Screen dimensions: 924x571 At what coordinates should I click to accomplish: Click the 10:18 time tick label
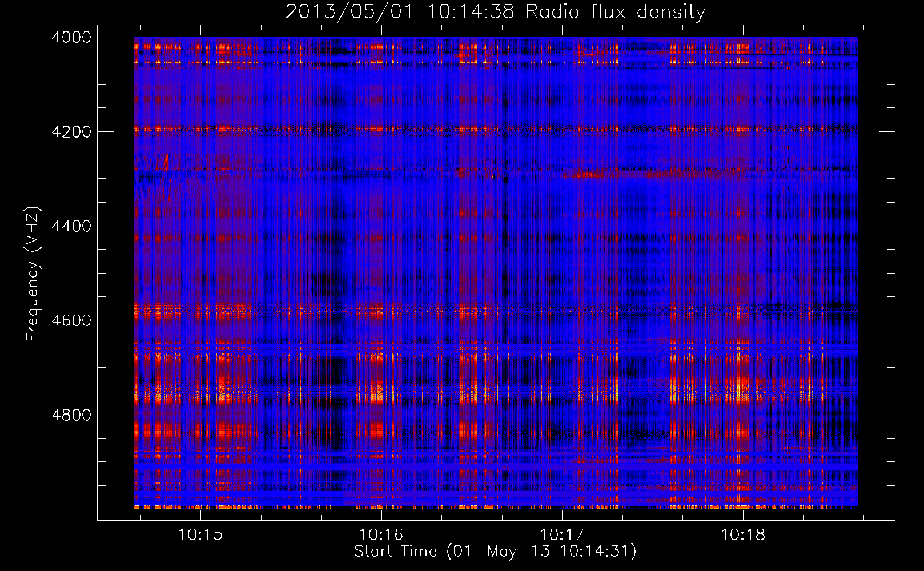pos(743,534)
